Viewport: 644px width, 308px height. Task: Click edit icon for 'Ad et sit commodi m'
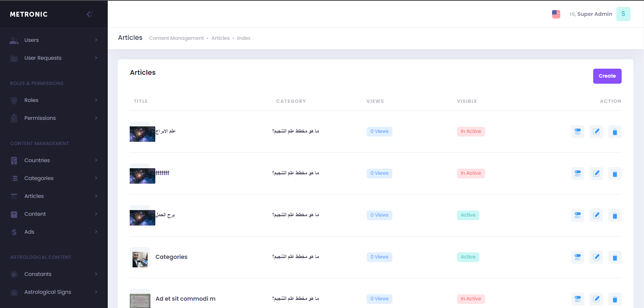(596, 299)
